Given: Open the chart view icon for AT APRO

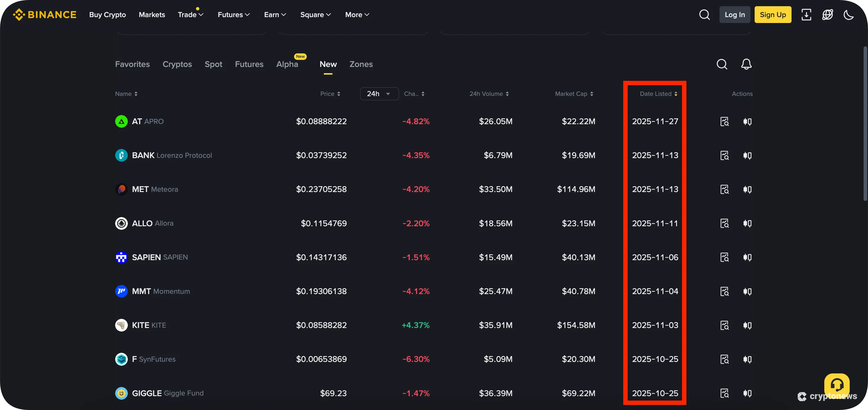Looking at the screenshot, I should [725, 121].
